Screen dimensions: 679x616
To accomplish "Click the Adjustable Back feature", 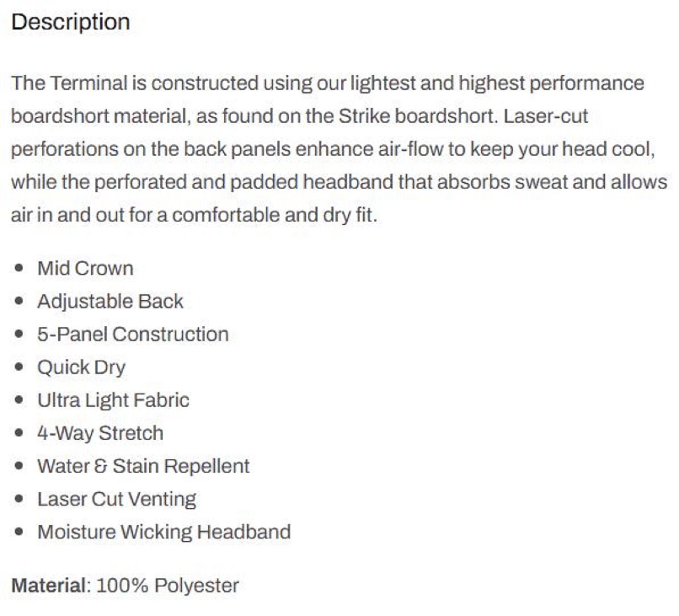I will point(110,301).
